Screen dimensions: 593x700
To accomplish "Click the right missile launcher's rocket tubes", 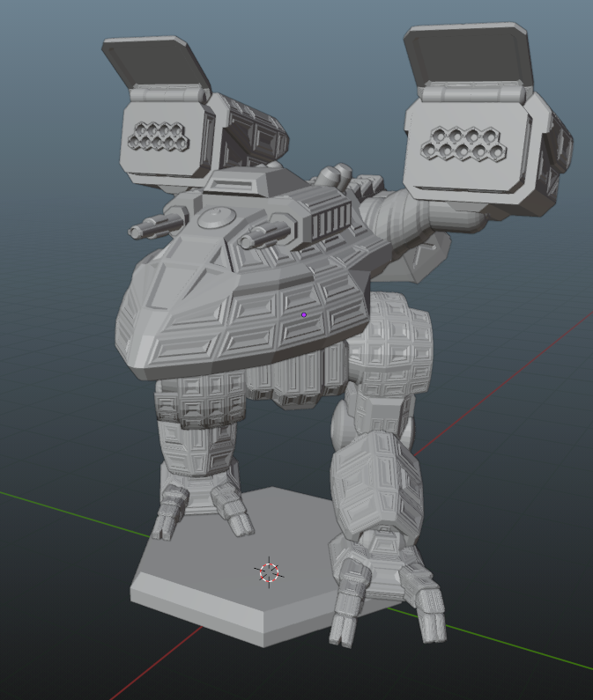I will click(x=463, y=144).
